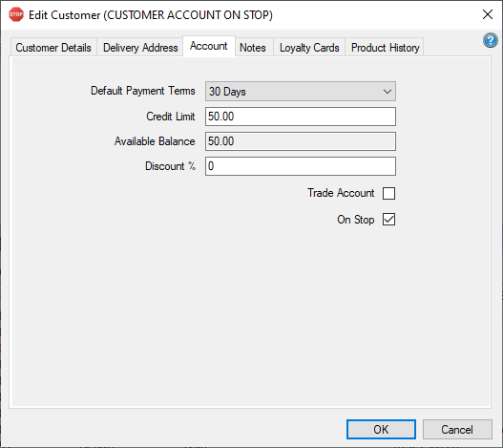Screen dimensions: 503x448
Task: Enable the Trade Account checkbox
Action: tap(388, 193)
